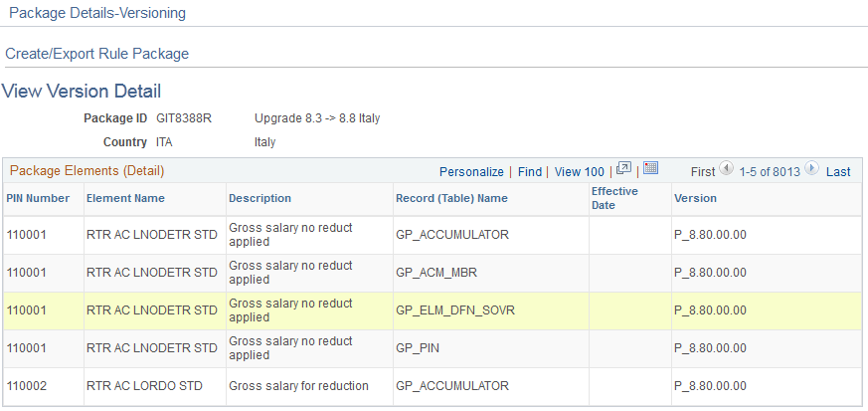Sort by Description column header
The image size is (868, 411).
pyautogui.click(x=260, y=198)
